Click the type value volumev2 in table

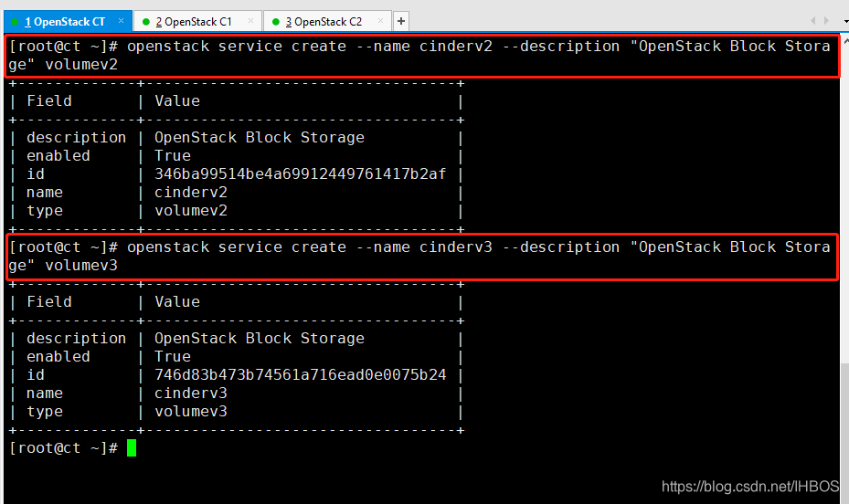coord(191,211)
